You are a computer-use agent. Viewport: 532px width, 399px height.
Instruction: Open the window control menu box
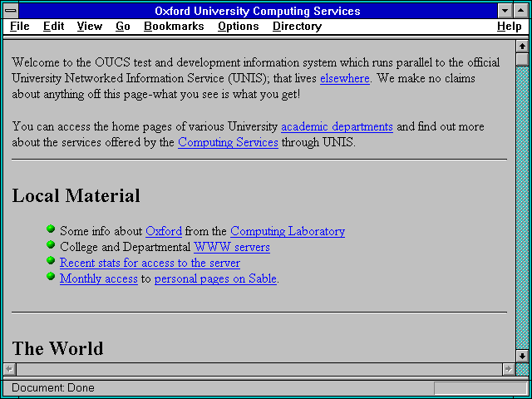tap(11, 11)
